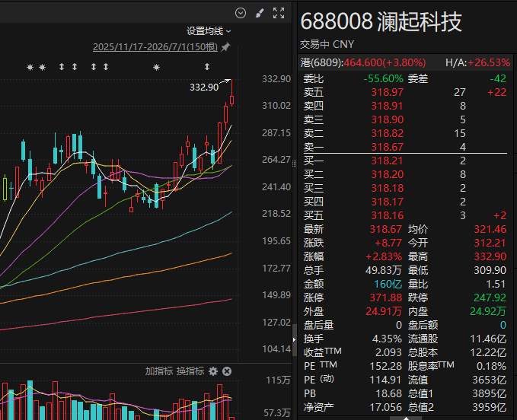517x420 pixels.
Task: Click the 最高 value 332.90 in quote panel
Action: coord(490,256)
